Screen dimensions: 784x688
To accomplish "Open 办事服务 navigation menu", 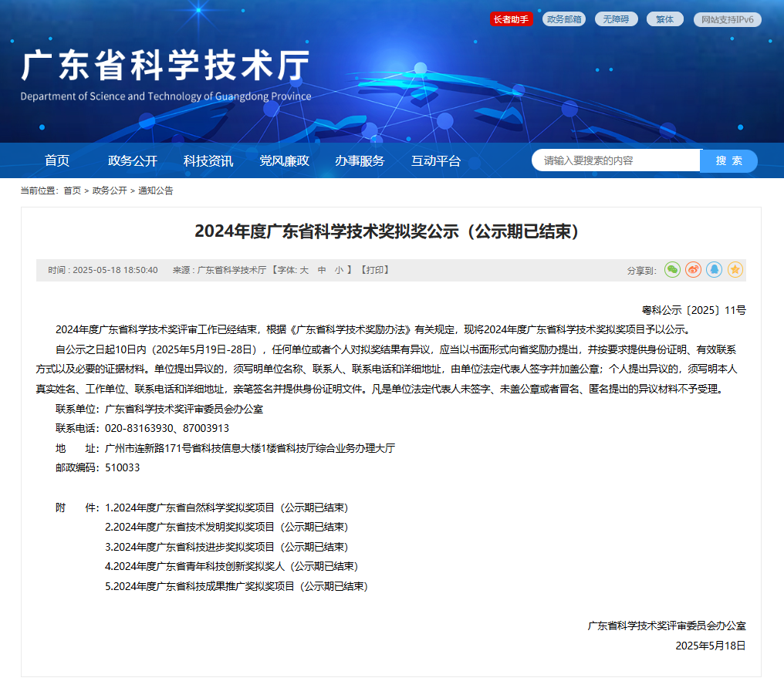I will [x=360, y=160].
